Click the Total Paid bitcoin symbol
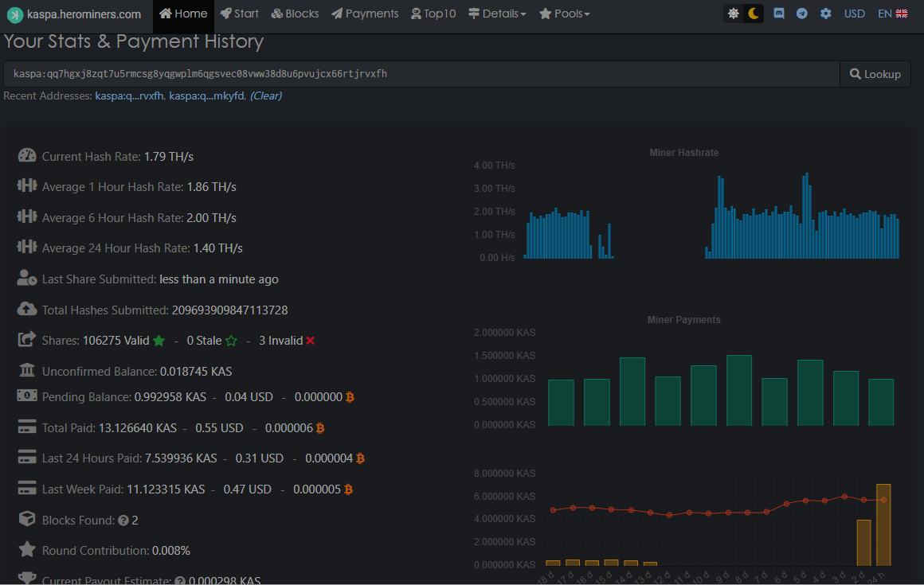The image size is (924, 585). 320,428
